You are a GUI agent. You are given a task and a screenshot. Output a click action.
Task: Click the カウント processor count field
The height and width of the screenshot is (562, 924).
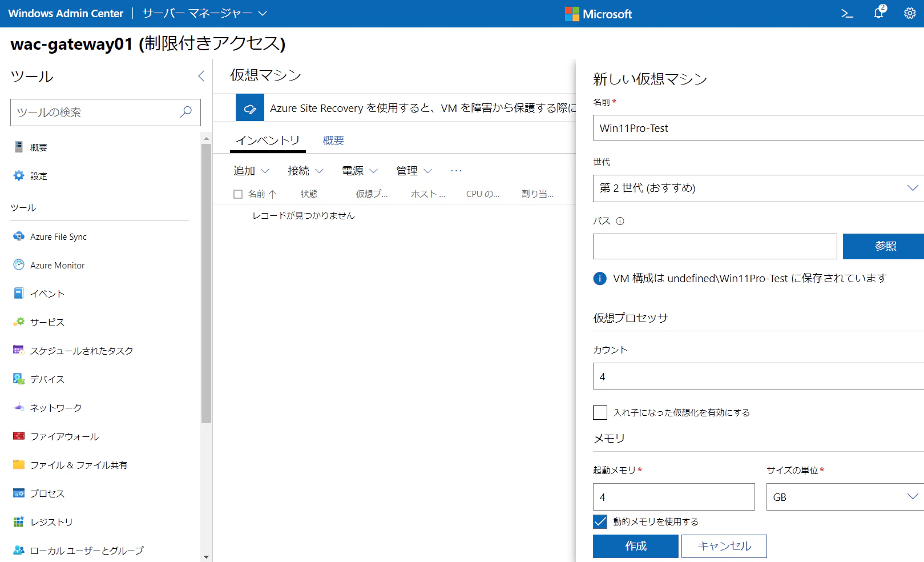pos(758,376)
